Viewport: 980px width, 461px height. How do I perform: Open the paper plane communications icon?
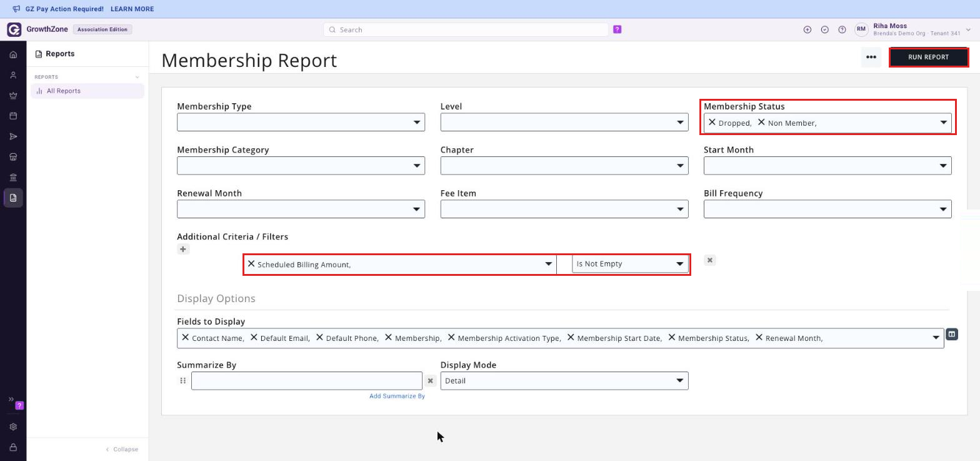13,136
